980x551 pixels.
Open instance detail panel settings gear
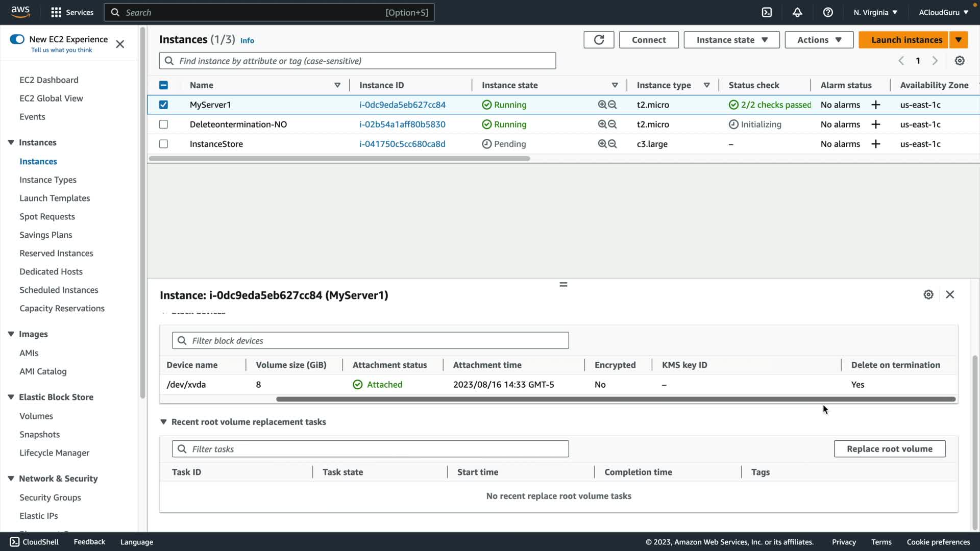[x=928, y=294]
